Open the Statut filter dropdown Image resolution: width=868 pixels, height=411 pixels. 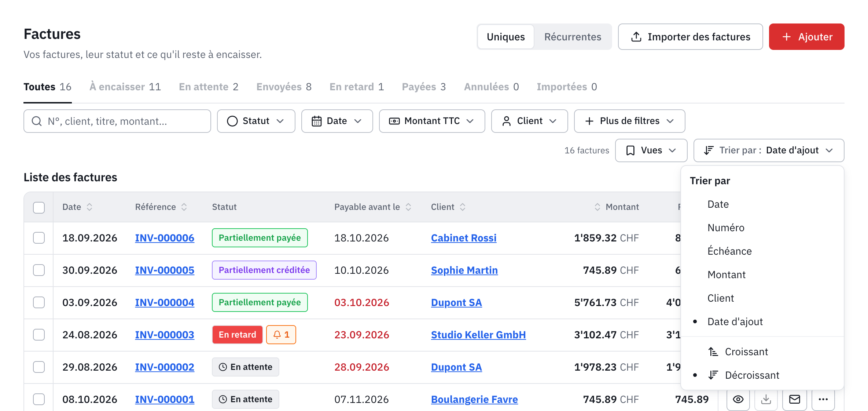coord(256,121)
